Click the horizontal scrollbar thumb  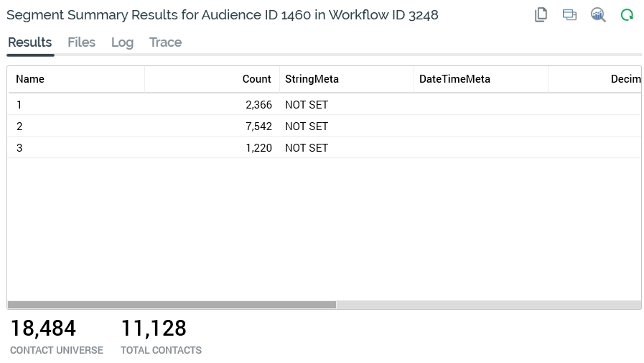tap(172, 305)
